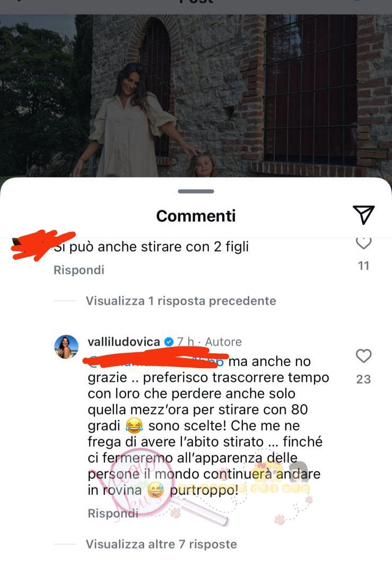Tap the post photo behind the comments
The height and width of the screenshot is (565, 392).
(196, 95)
